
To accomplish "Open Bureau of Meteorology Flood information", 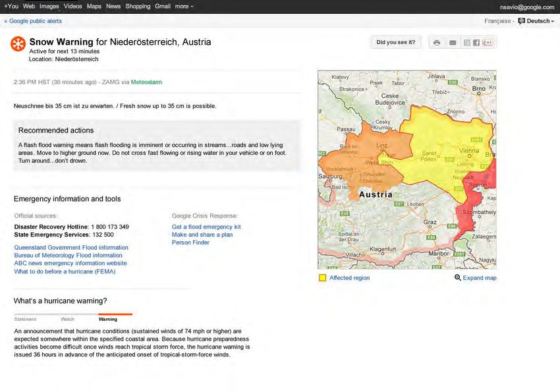I will (69, 255).
